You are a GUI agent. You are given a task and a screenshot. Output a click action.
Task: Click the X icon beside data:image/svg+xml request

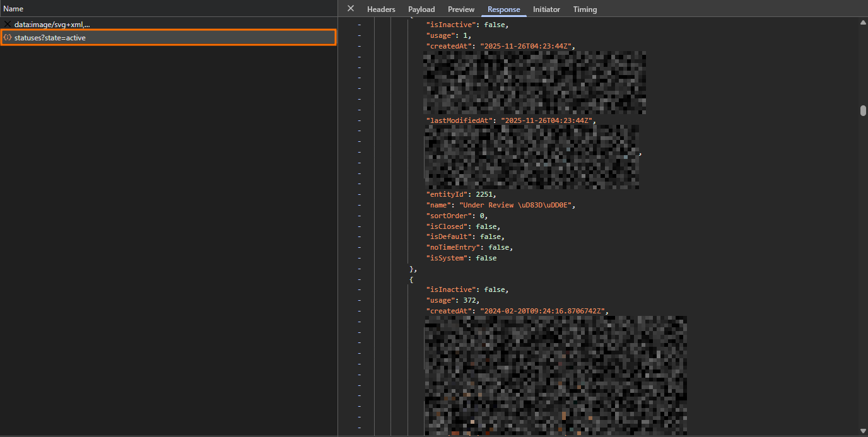tap(8, 25)
